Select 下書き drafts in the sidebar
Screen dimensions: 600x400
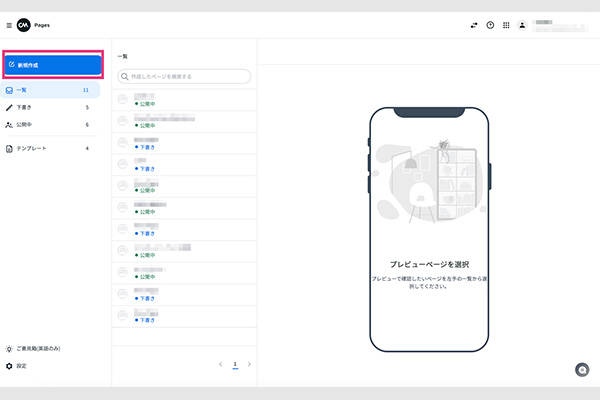click(x=50, y=107)
